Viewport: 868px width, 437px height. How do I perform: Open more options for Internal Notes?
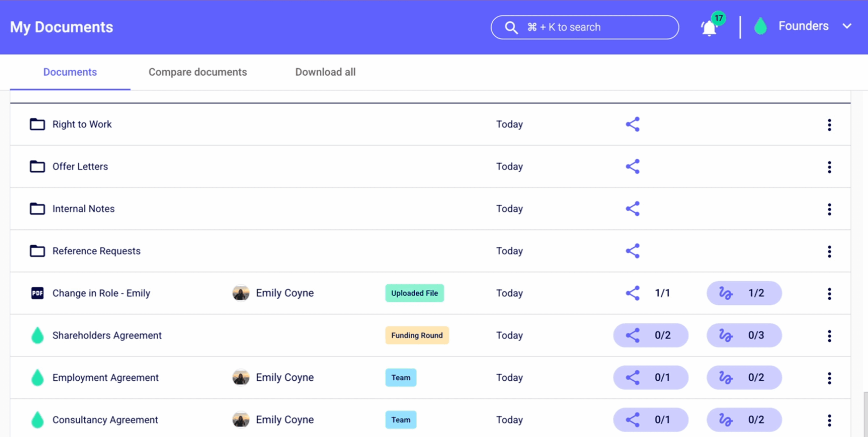coord(829,209)
